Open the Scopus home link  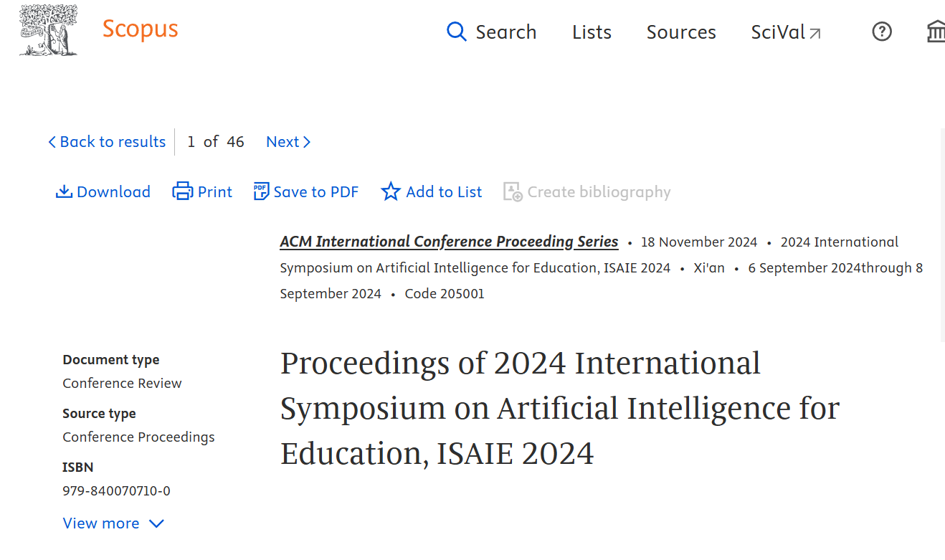[x=140, y=29]
